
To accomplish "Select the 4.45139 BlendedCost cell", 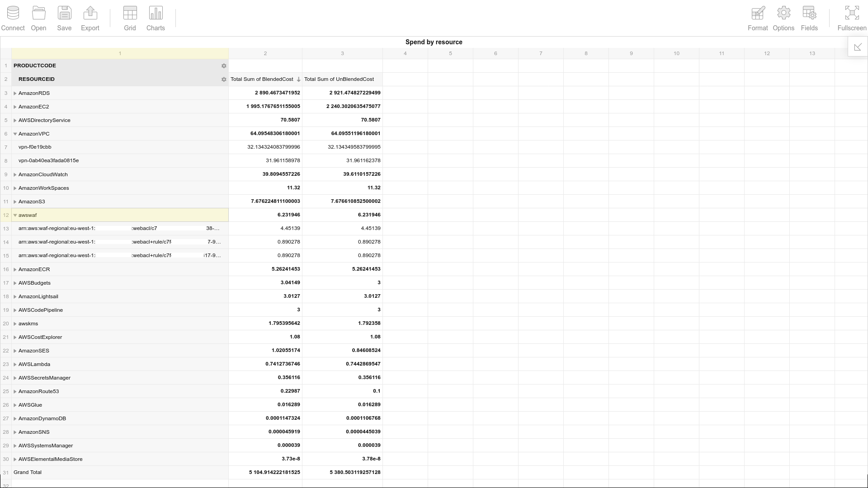I will (x=265, y=228).
